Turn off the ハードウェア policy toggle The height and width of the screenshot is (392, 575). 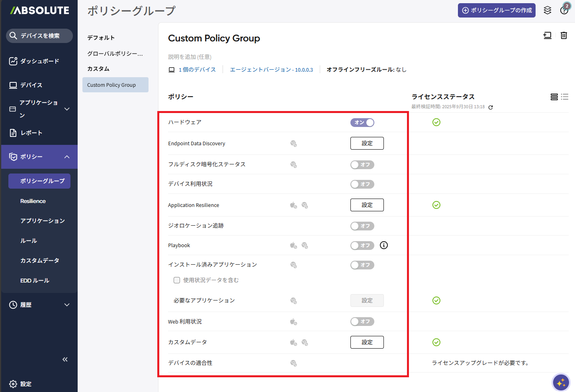(362, 123)
